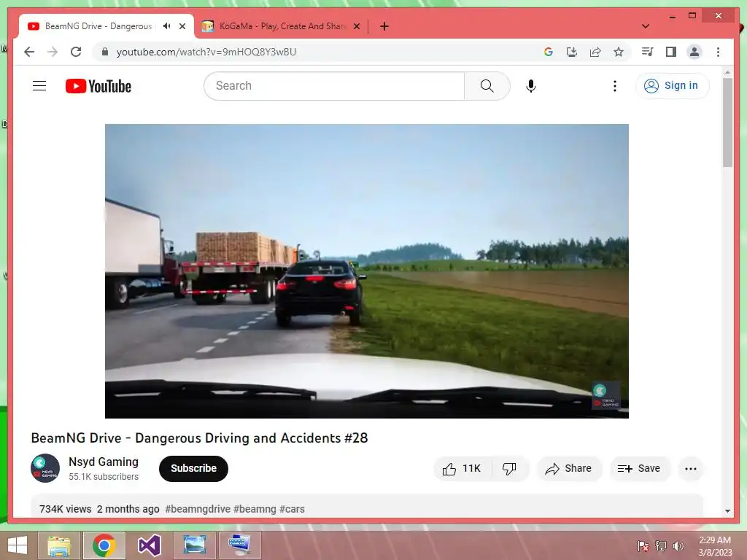Install app icon in address bar
The image size is (747, 560).
(572, 52)
